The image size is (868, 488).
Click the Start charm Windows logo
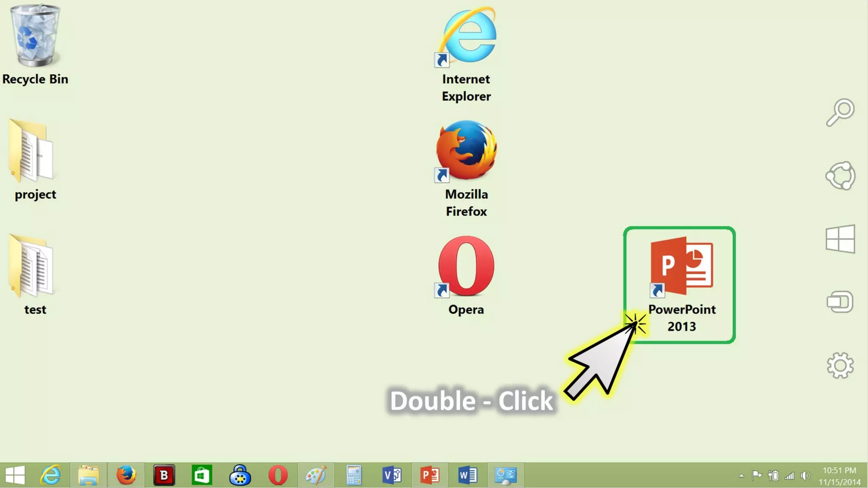pos(840,239)
